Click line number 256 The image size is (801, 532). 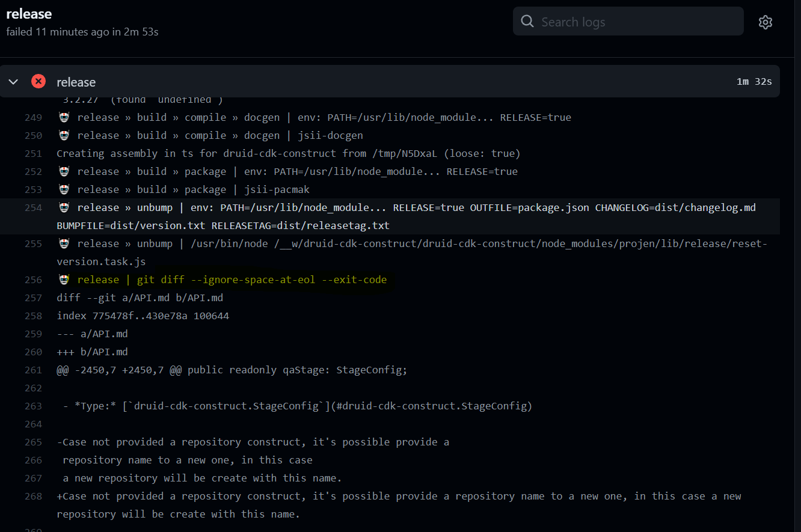pyautogui.click(x=33, y=279)
